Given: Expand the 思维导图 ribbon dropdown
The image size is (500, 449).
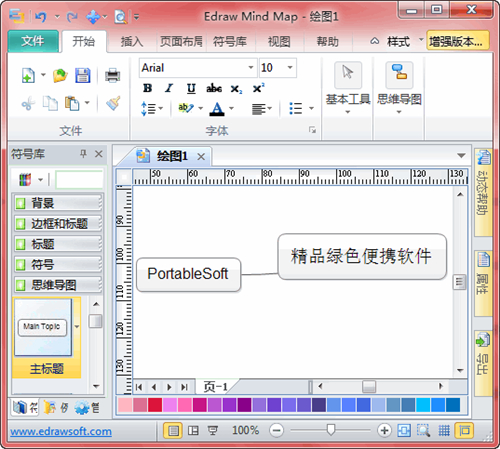Looking at the screenshot, I should tap(399, 112).
